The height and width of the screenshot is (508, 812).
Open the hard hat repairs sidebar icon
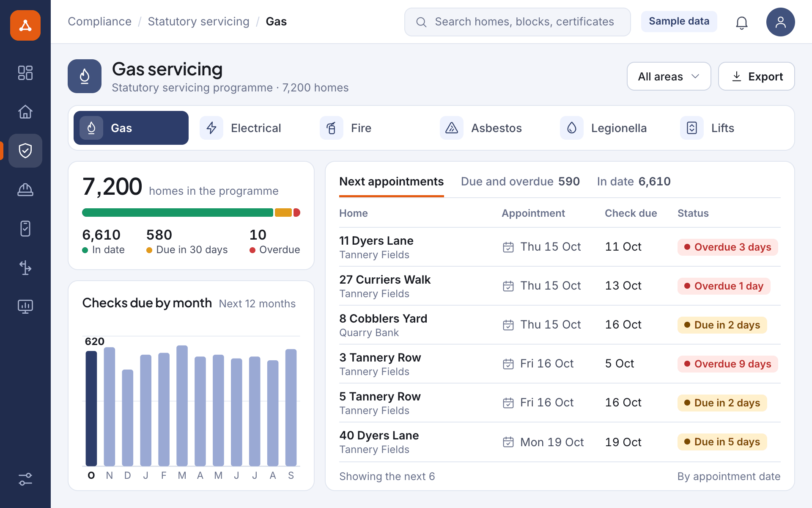pos(25,190)
